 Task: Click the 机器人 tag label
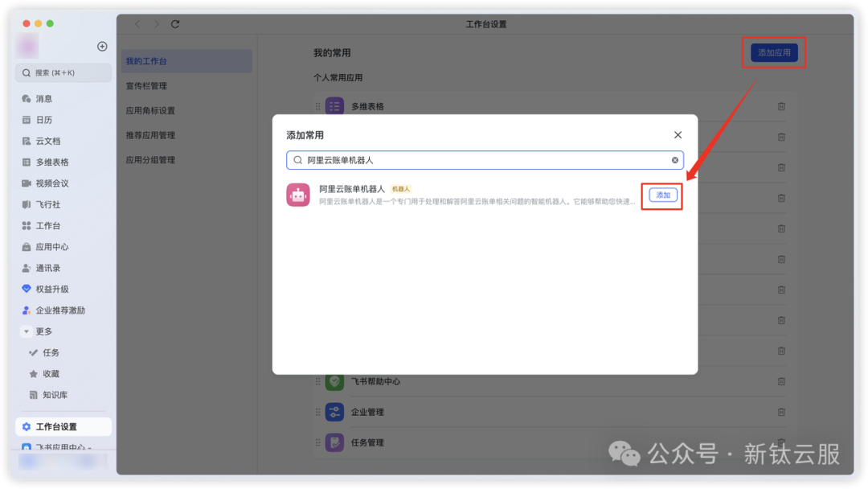click(401, 189)
